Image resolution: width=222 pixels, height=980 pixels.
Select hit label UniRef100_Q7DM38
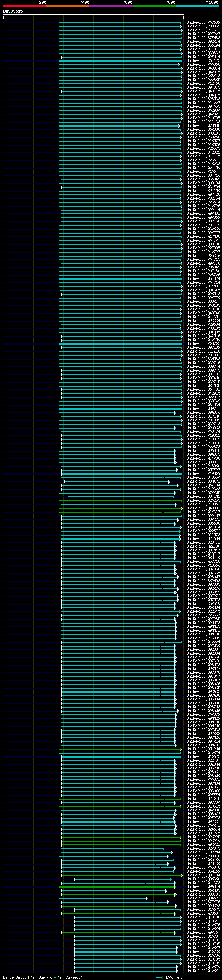[203, 125]
